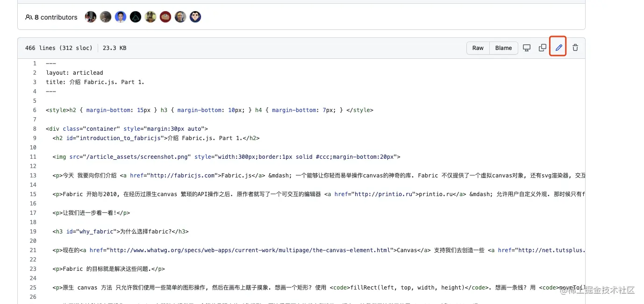Click the h3 why_fabric code line
The image size is (644, 304).
pos(121,232)
